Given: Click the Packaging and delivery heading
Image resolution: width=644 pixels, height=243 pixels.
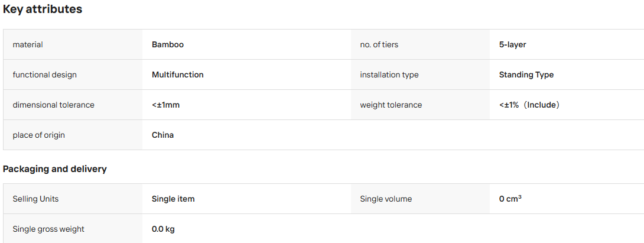Looking at the screenshot, I should pos(54,169).
